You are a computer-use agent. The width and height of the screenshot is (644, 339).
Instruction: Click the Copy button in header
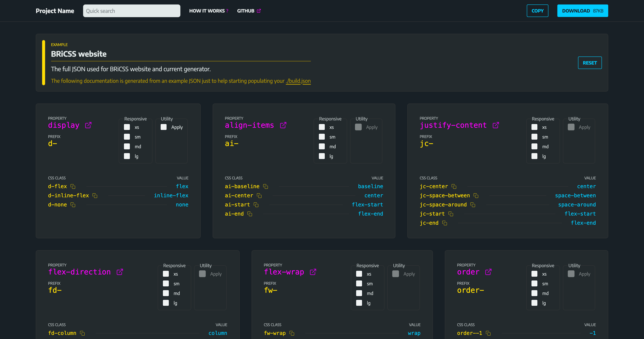tap(537, 11)
